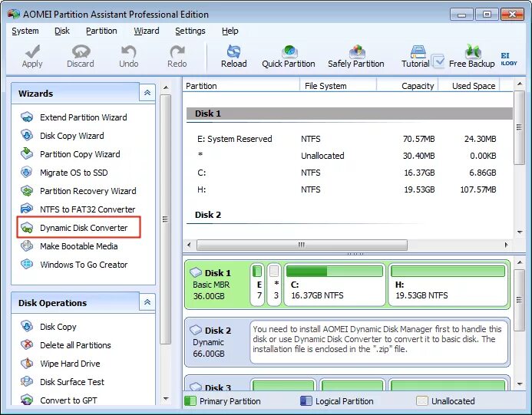This screenshot has height=415, width=532.
Task: Click the AOMEI app icon in title bar
Action: pos(14,15)
